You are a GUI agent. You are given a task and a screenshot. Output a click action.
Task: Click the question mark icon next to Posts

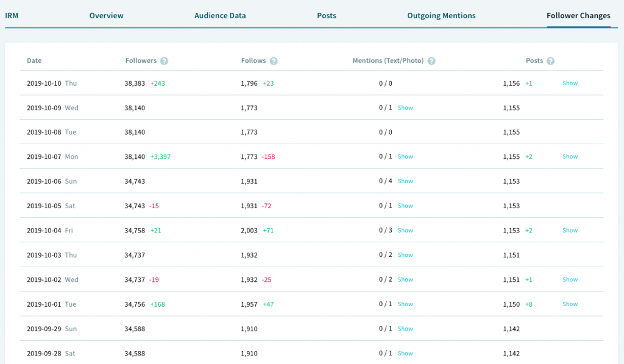tap(550, 61)
